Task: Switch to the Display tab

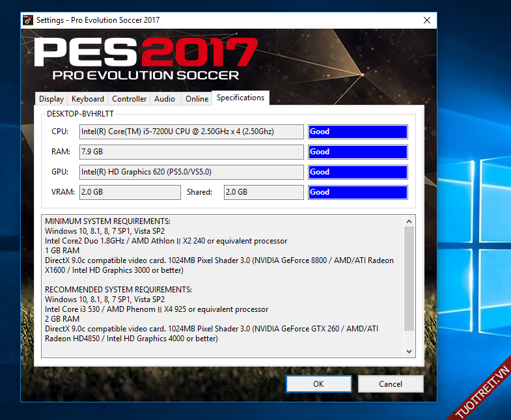Action: [51, 99]
